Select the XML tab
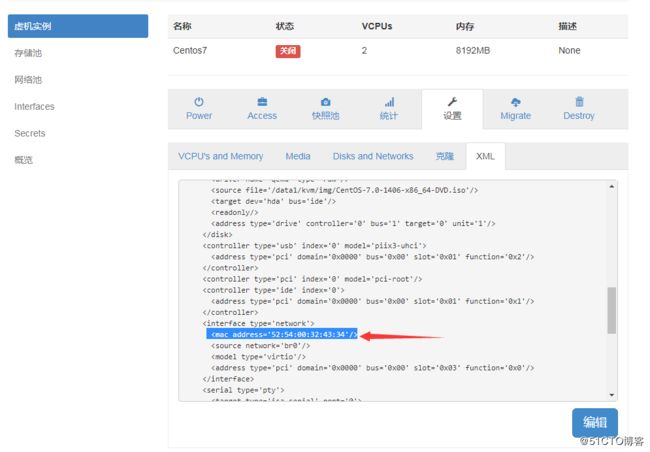 click(x=485, y=156)
